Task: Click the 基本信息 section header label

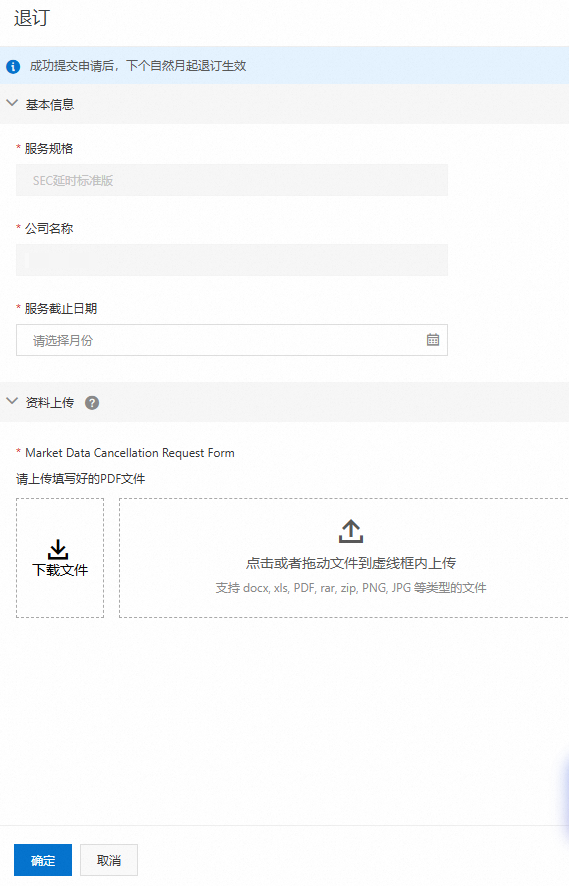Action: (50, 105)
